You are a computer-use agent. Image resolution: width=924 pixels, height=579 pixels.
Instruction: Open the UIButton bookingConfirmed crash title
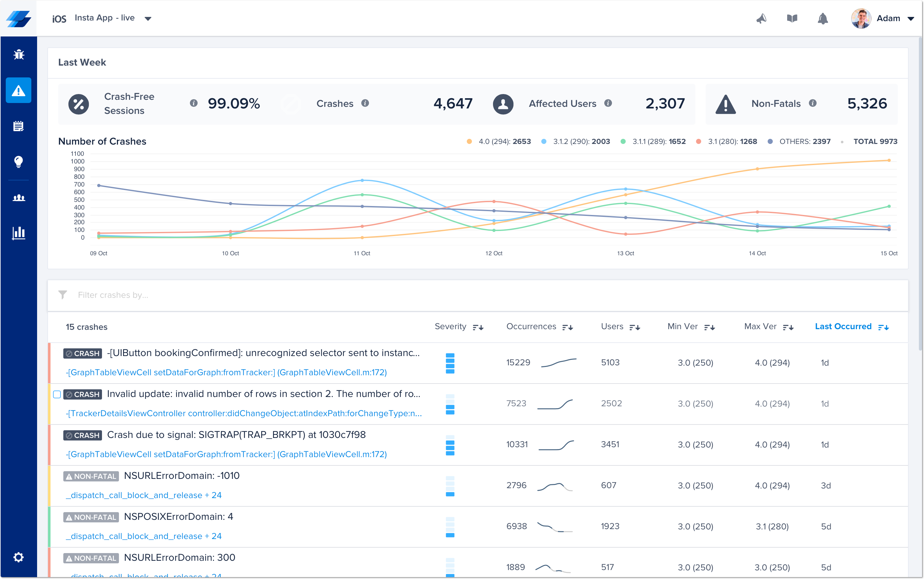click(263, 353)
